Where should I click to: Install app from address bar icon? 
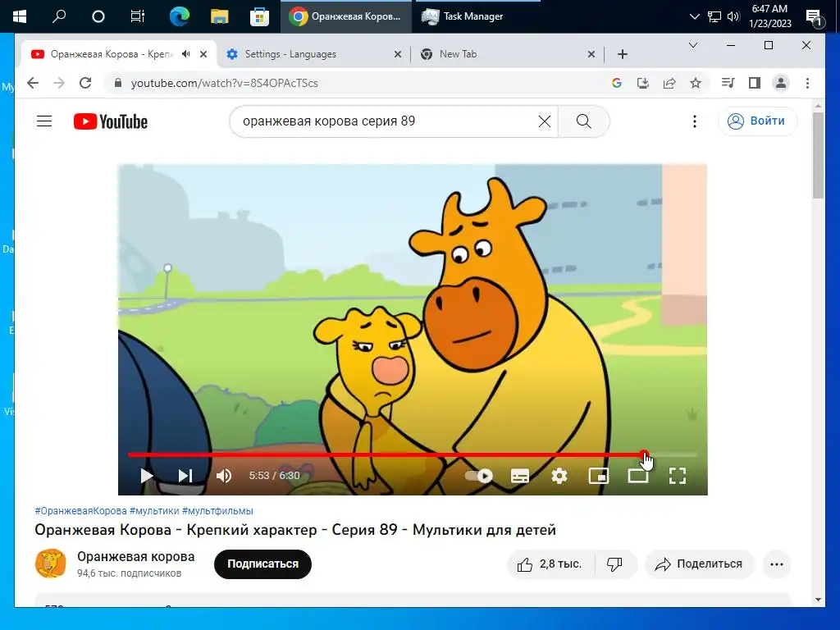(643, 83)
